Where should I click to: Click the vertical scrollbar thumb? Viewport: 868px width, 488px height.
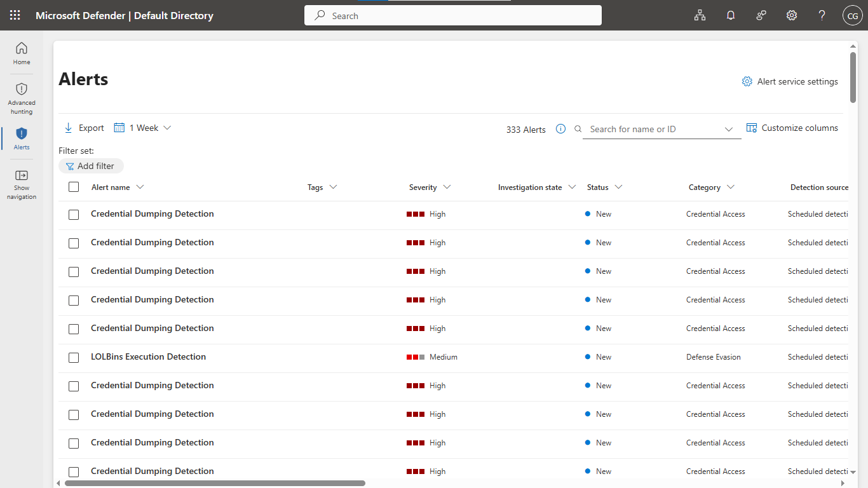coord(853,76)
